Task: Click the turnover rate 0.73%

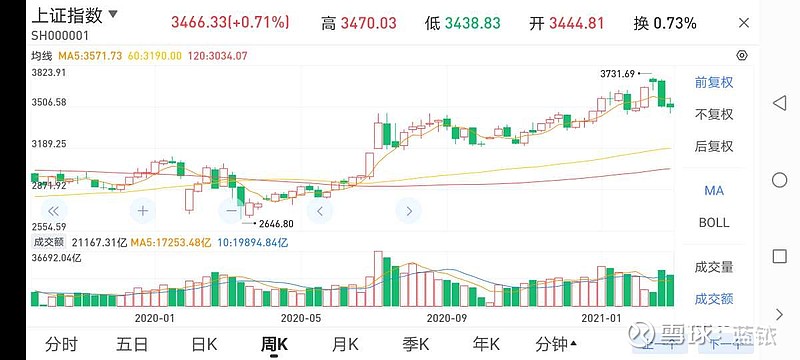Action: point(675,23)
